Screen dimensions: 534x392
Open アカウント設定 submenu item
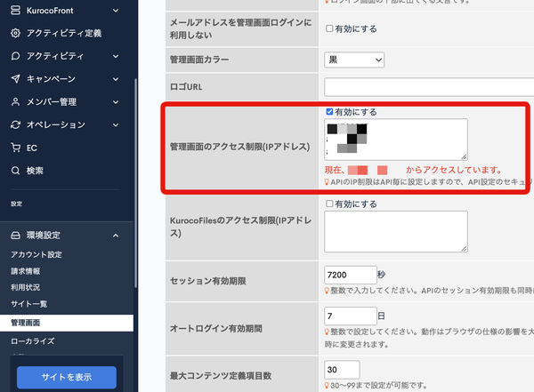[36, 254]
